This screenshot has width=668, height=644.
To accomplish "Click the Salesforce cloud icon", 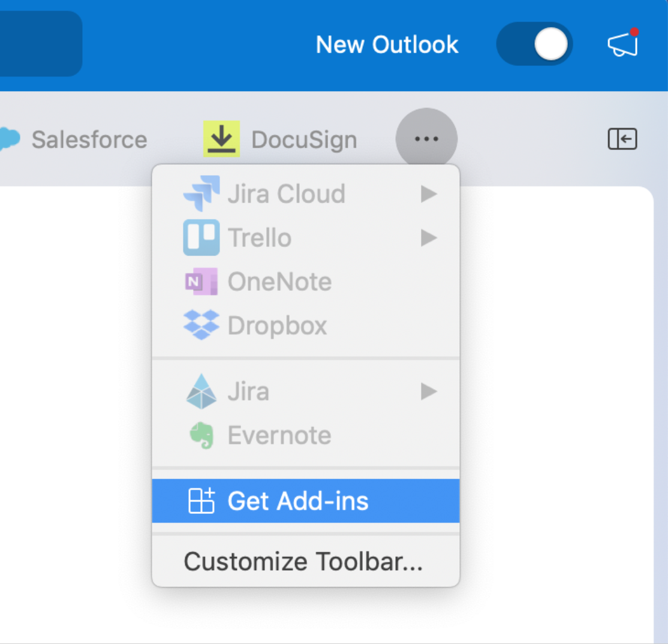I will pos(10,139).
